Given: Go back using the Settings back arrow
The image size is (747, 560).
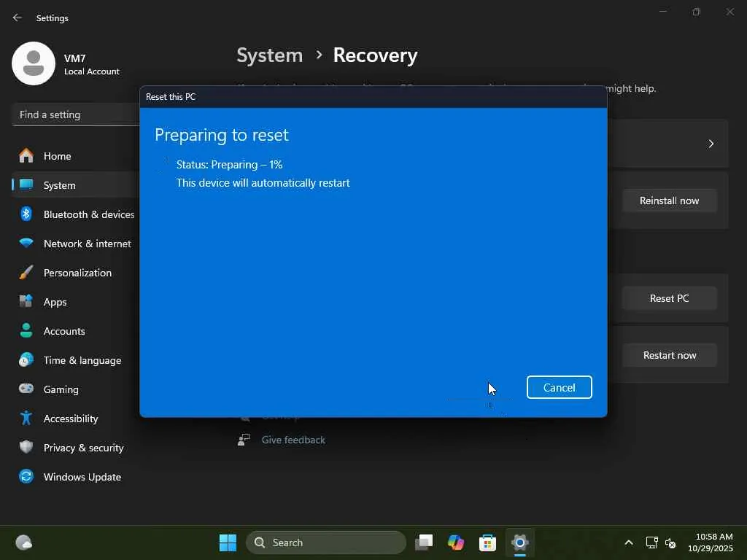Looking at the screenshot, I should pyautogui.click(x=18, y=17).
